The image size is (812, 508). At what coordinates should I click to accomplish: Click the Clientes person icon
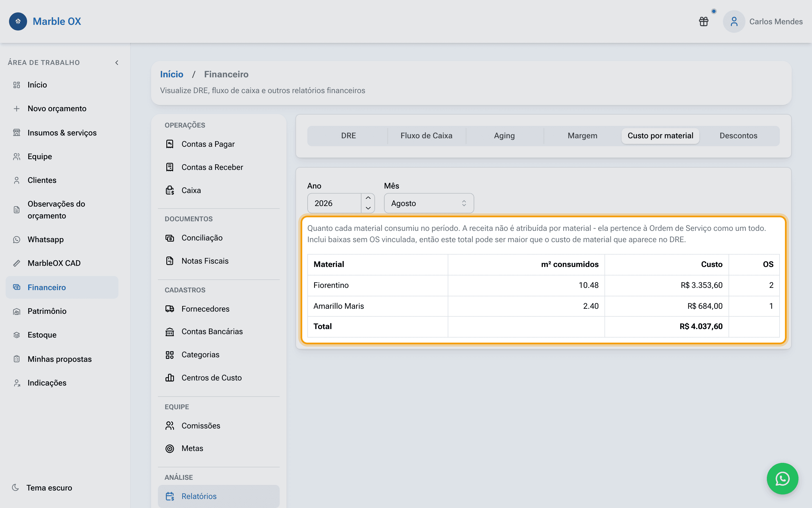(16, 180)
